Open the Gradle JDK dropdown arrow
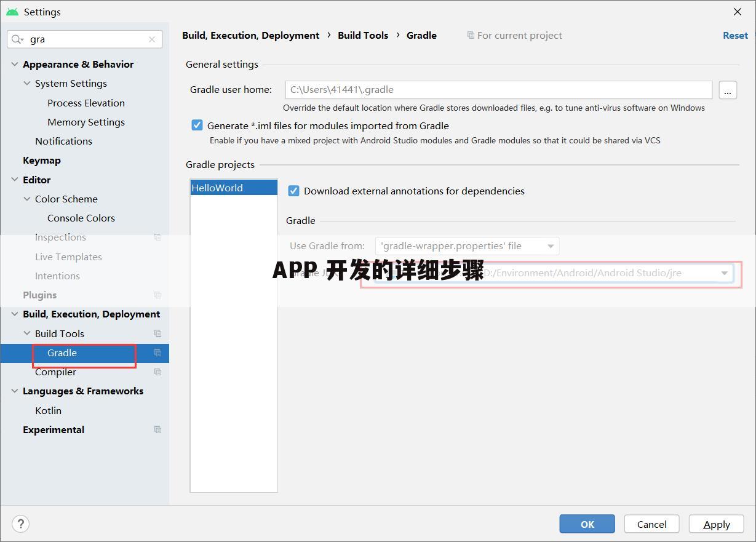The width and height of the screenshot is (756, 542). pos(724,273)
